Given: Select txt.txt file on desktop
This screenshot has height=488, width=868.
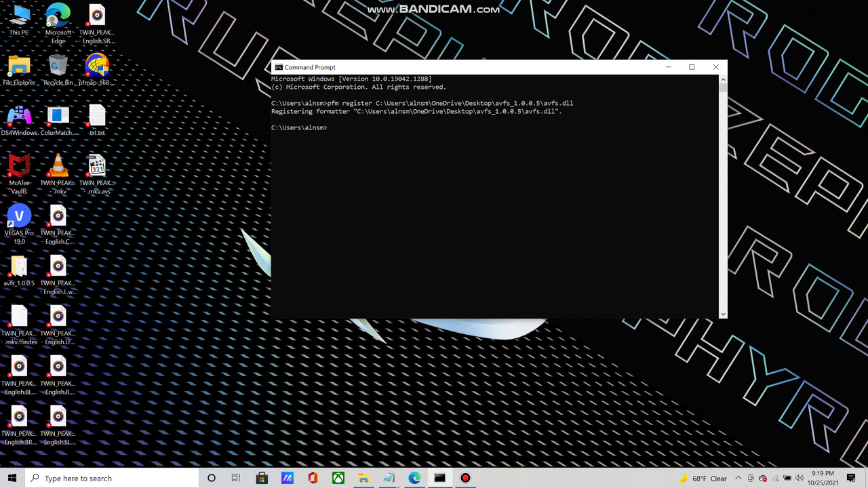Looking at the screenshot, I should (97, 121).
